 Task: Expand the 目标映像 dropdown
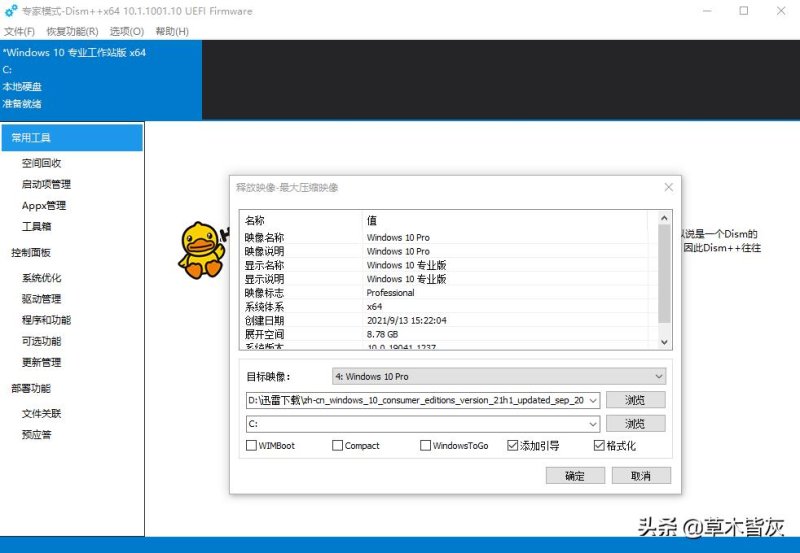pyautogui.click(x=658, y=376)
